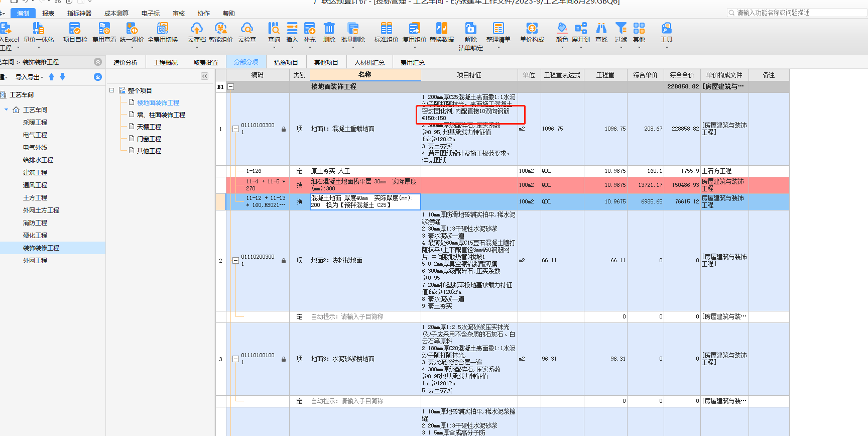Click the 查找 binoculars icon
The height and width of the screenshot is (436, 868).
601,28
